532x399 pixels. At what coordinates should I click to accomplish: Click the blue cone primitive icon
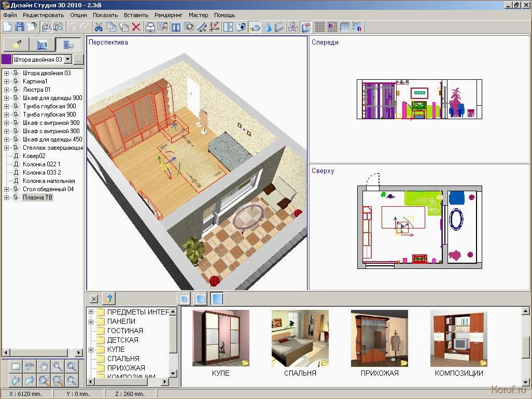click(x=268, y=27)
